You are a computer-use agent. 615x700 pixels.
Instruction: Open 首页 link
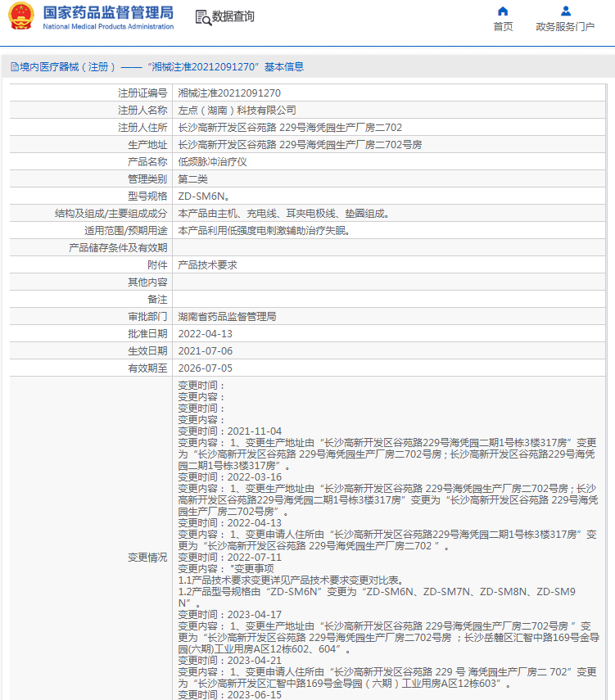(x=503, y=27)
